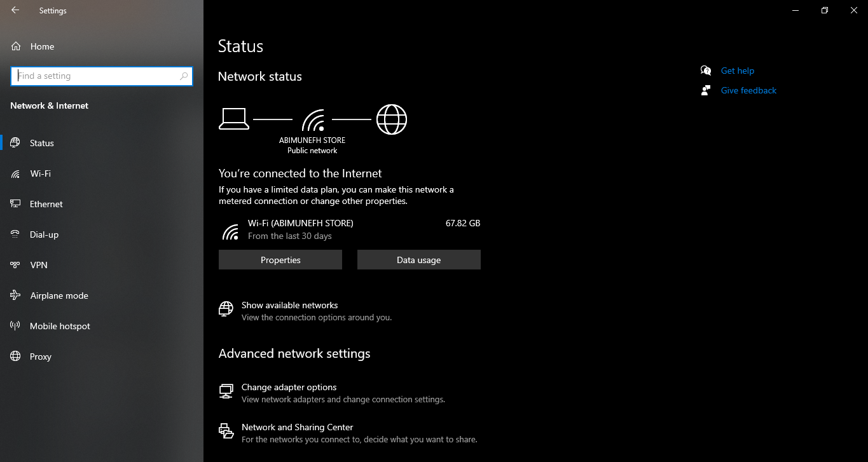The width and height of the screenshot is (868, 462).
Task: Open the VPN settings page
Action: 102,265
